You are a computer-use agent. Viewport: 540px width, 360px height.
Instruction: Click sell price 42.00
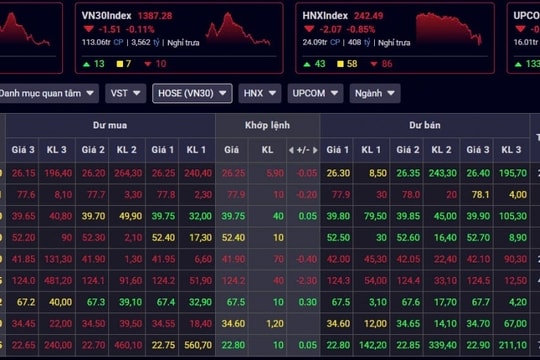[338, 259]
